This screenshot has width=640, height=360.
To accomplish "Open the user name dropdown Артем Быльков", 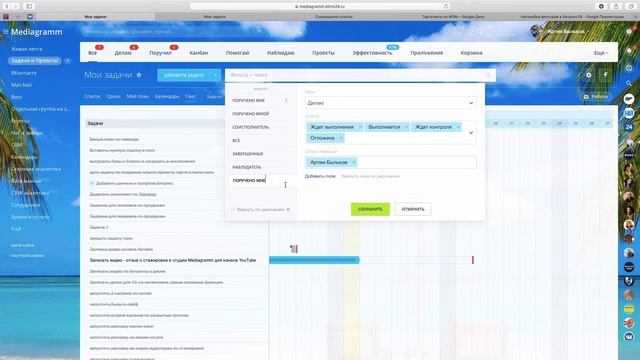I will click(x=567, y=31).
